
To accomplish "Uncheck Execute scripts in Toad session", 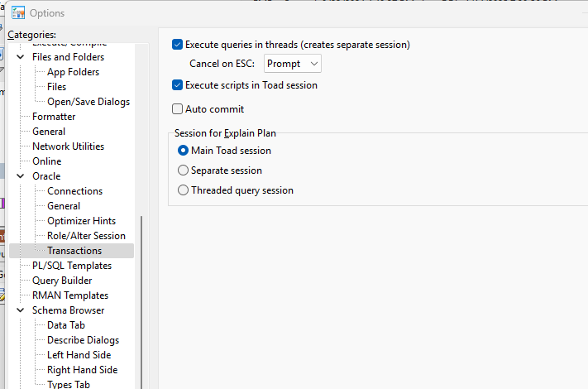I will point(177,85).
